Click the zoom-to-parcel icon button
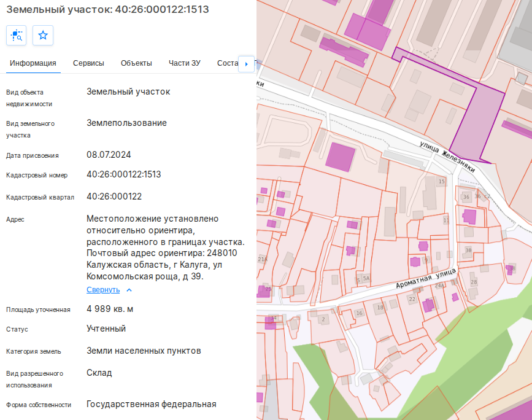Image resolution: width=532 pixels, height=420 pixels. [17, 36]
